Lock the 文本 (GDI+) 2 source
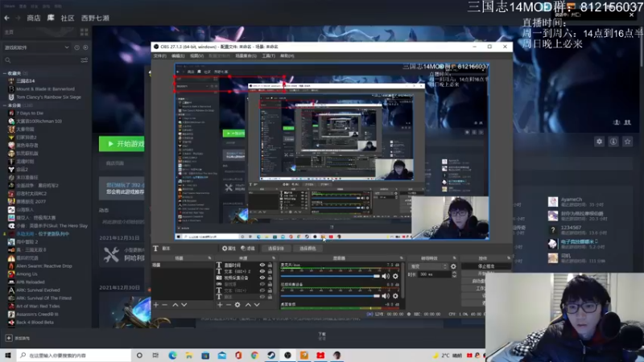 270,271
